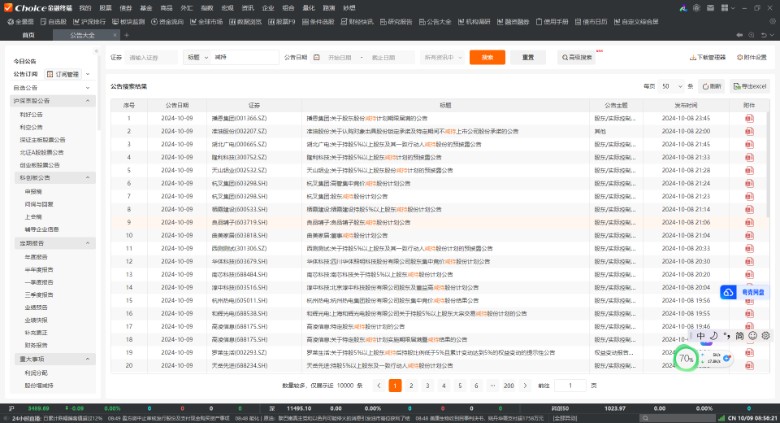780x423 pixels.
Task: Click 导出excel export icon button
Action: [745, 87]
